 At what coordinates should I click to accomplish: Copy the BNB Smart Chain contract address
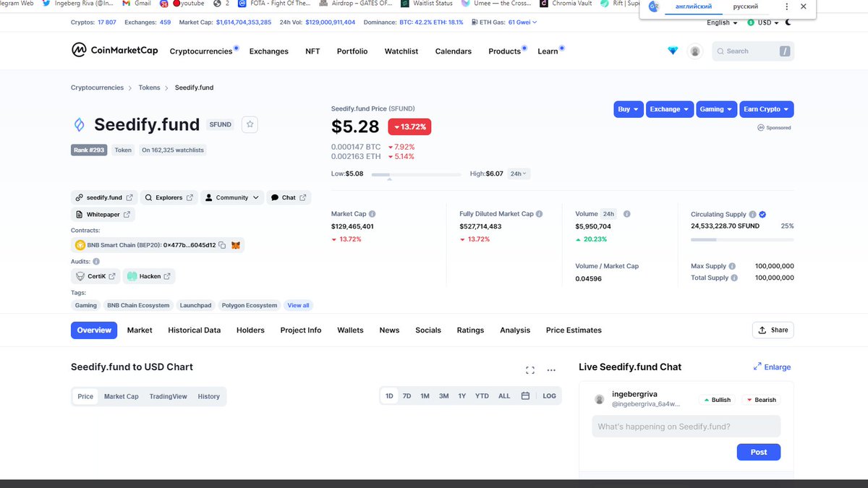click(222, 245)
